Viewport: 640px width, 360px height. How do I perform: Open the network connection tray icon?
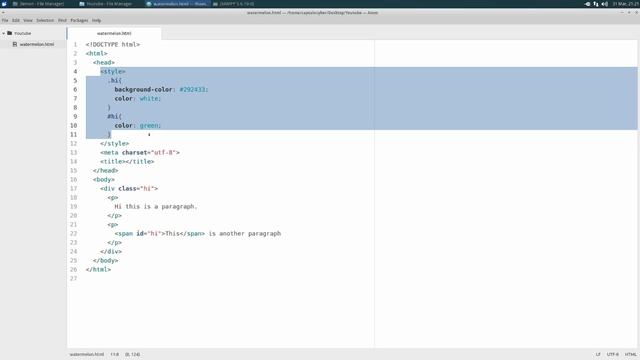point(596,4)
